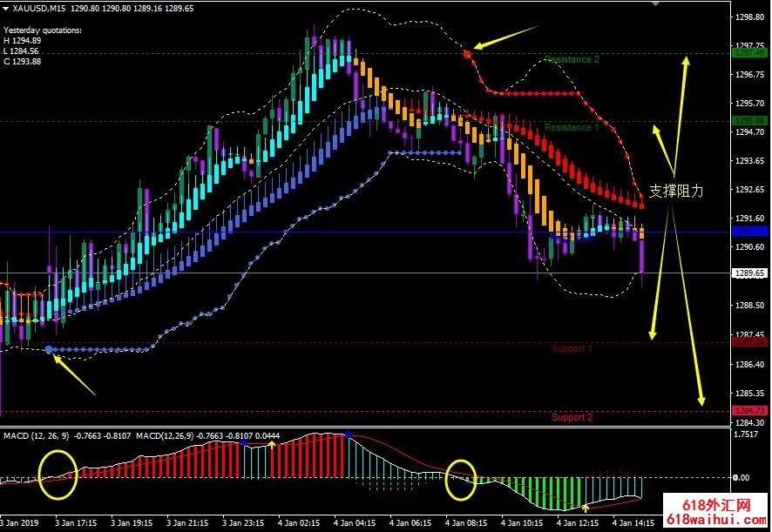
Task: Select the Resistance 2 level label
Action: click(572, 60)
